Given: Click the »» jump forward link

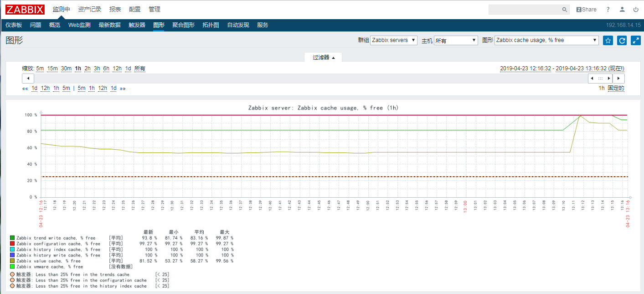Looking at the screenshot, I should [x=123, y=89].
